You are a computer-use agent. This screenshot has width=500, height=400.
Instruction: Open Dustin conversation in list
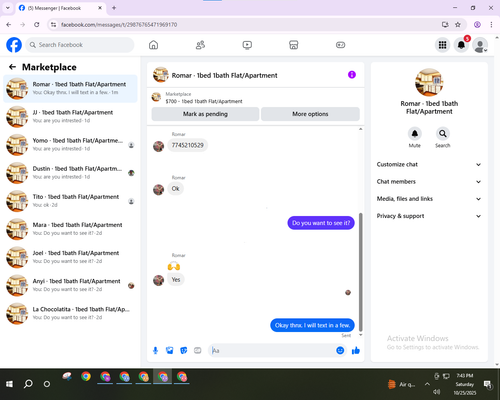click(x=70, y=173)
